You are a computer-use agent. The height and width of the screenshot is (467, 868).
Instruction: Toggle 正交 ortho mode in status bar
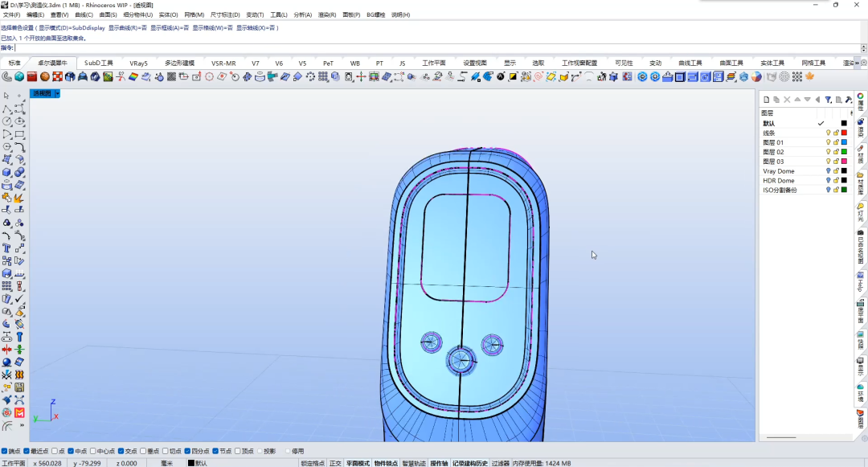pos(335,463)
